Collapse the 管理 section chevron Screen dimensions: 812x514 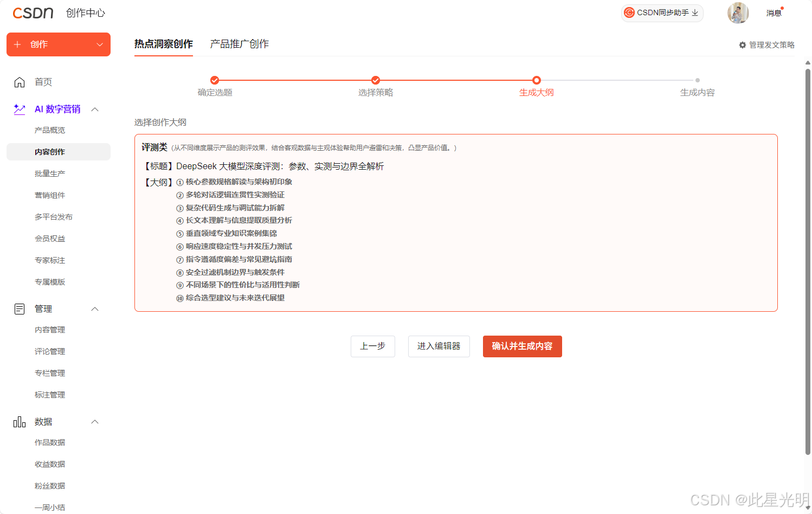coord(95,309)
